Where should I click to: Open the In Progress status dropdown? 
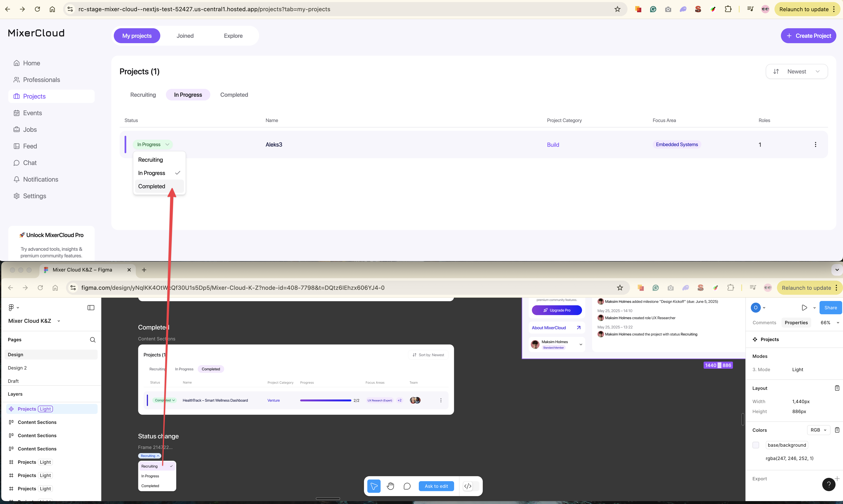(x=153, y=144)
